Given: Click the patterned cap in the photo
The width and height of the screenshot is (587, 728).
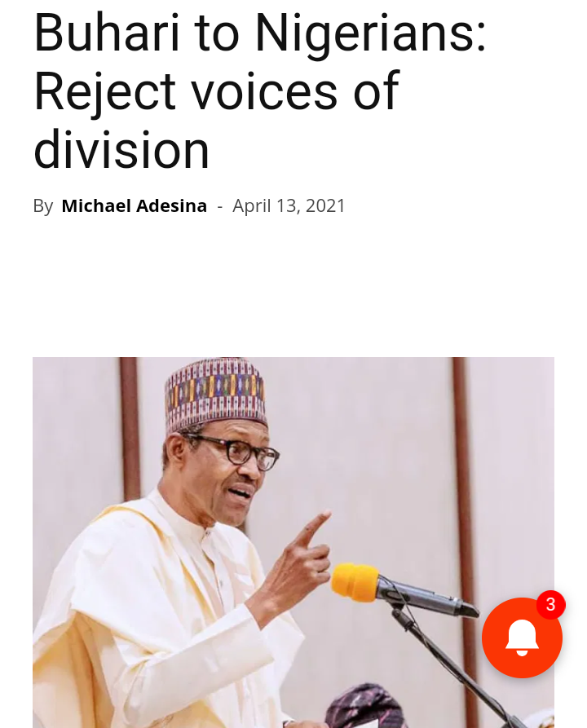Looking at the screenshot, I should (215, 394).
